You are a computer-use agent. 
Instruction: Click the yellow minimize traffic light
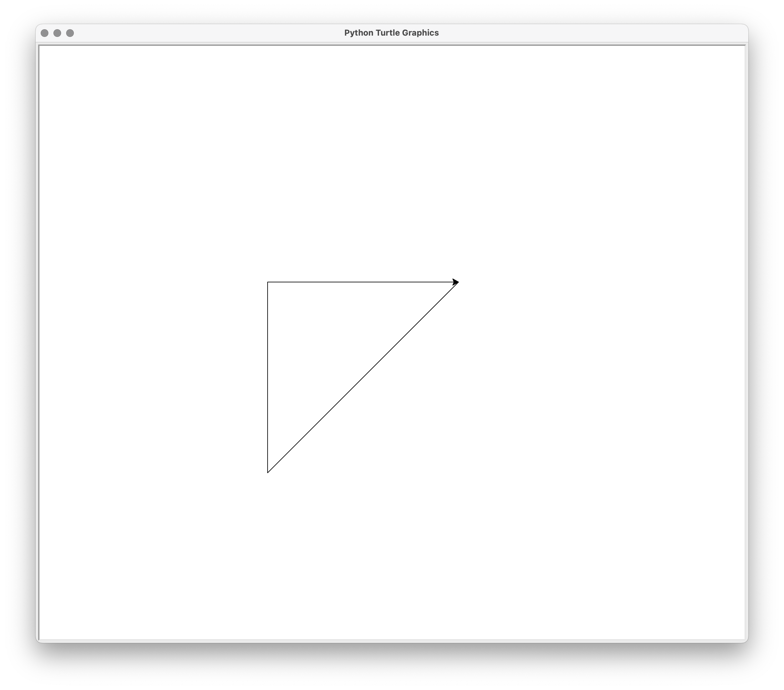click(58, 33)
